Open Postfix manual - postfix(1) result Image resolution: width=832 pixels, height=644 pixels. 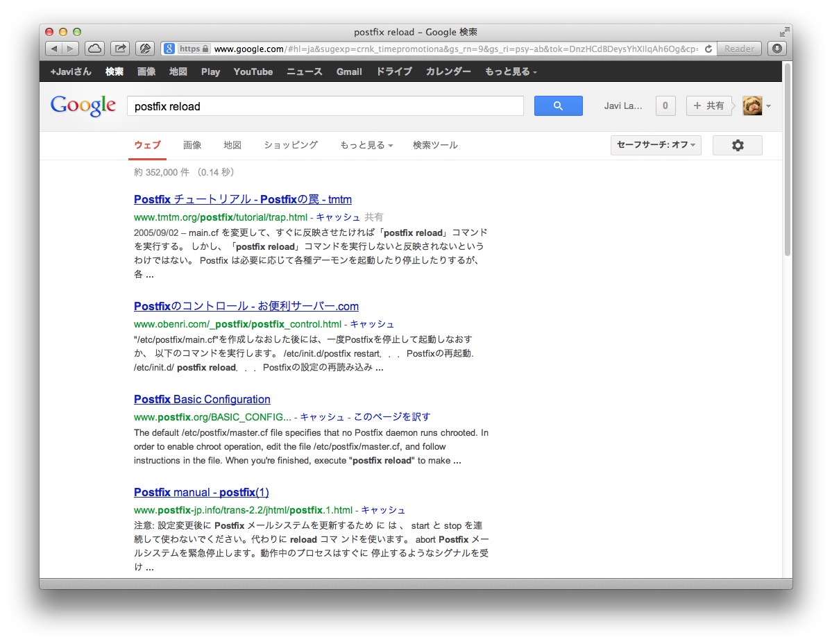[201, 492]
